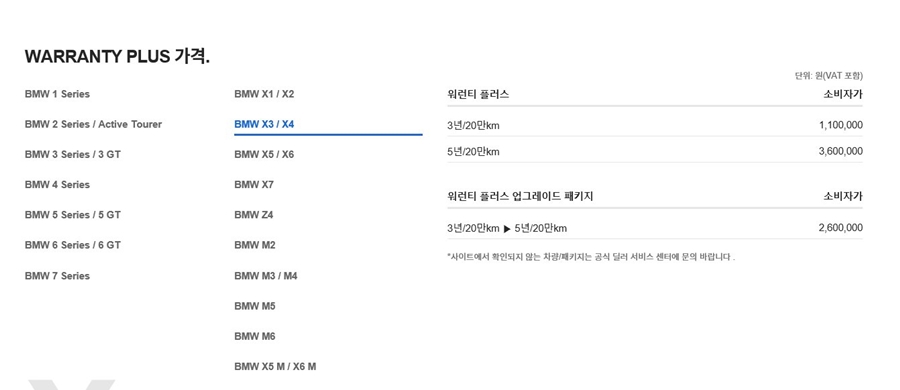Select BMW M3 / M4
Screen dimensions: 900x390
point(266,276)
